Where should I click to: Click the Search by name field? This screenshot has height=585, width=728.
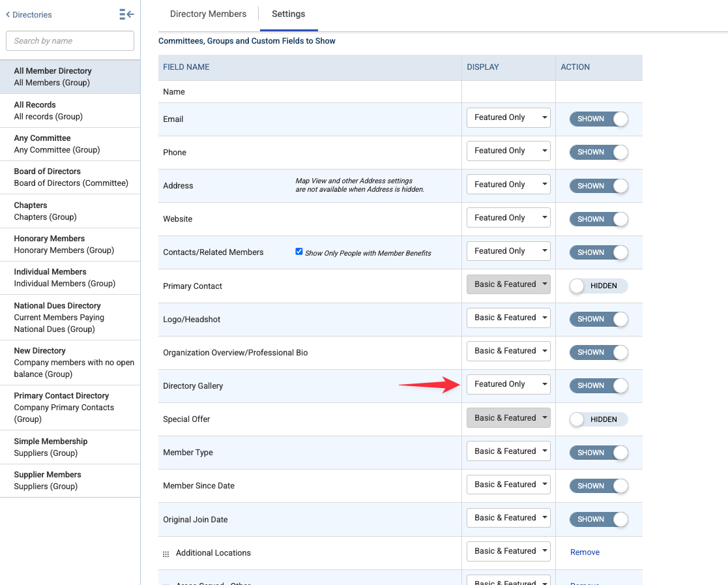(70, 41)
